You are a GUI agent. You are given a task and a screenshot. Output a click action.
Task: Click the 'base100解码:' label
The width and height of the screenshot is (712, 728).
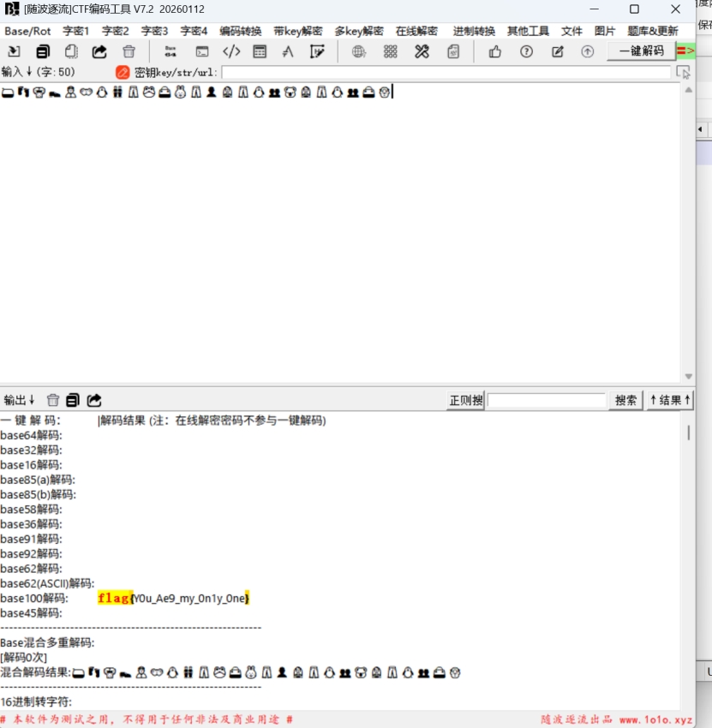click(34, 599)
